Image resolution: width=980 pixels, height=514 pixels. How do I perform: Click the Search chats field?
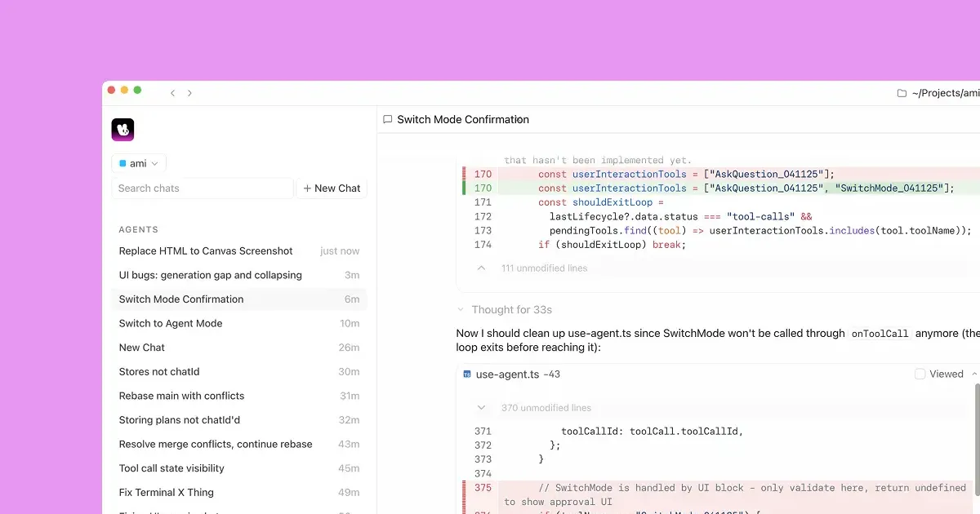click(x=202, y=188)
